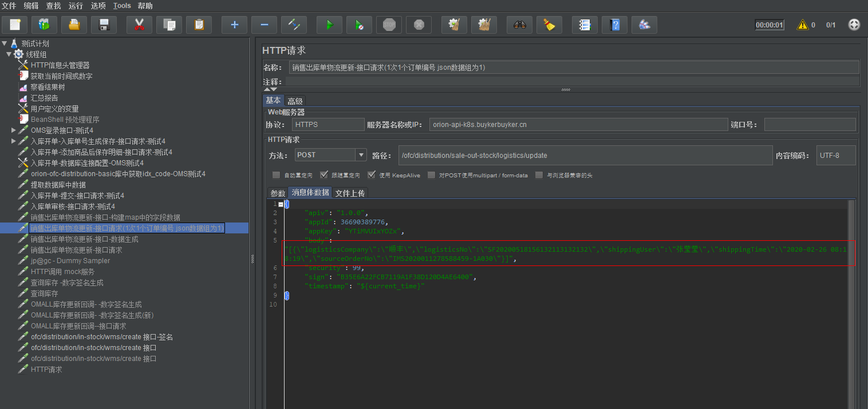Click the Reset search brush icon
Screen dimensions: 868x409
(x=549, y=25)
